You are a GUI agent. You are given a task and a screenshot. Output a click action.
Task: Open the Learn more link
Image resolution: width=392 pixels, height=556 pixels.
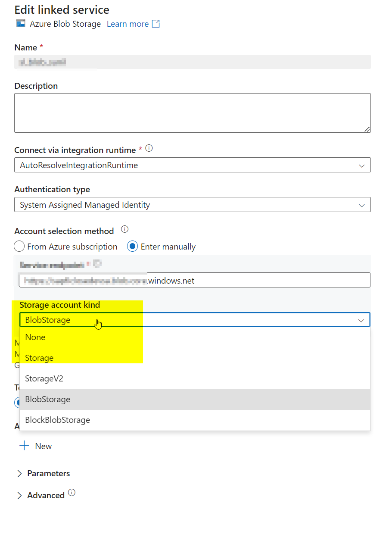127,24
